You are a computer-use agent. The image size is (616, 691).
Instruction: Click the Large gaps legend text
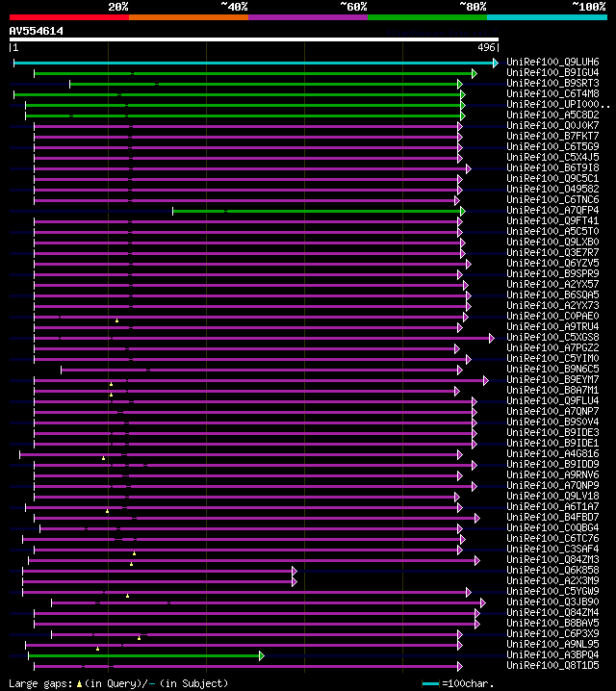tap(40, 683)
